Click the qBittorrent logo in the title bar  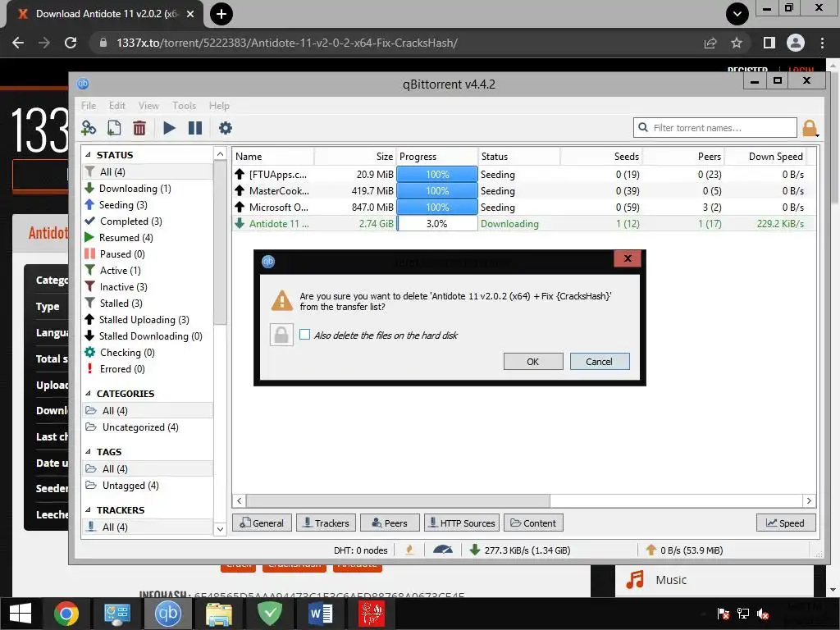pos(83,84)
